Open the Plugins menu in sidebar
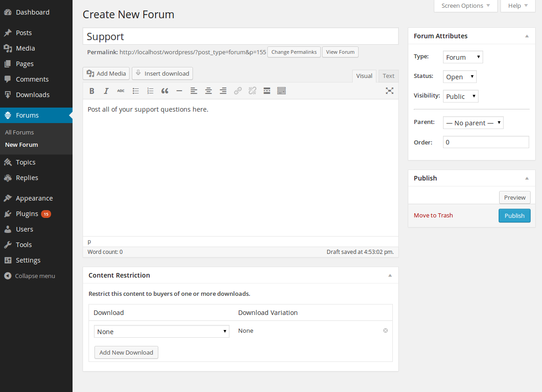 click(x=27, y=214)
